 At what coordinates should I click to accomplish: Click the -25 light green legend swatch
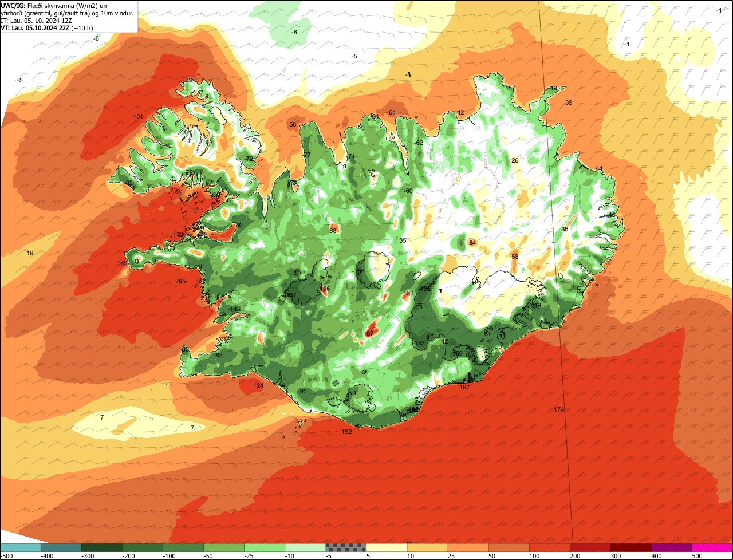[x=264, y=548]
